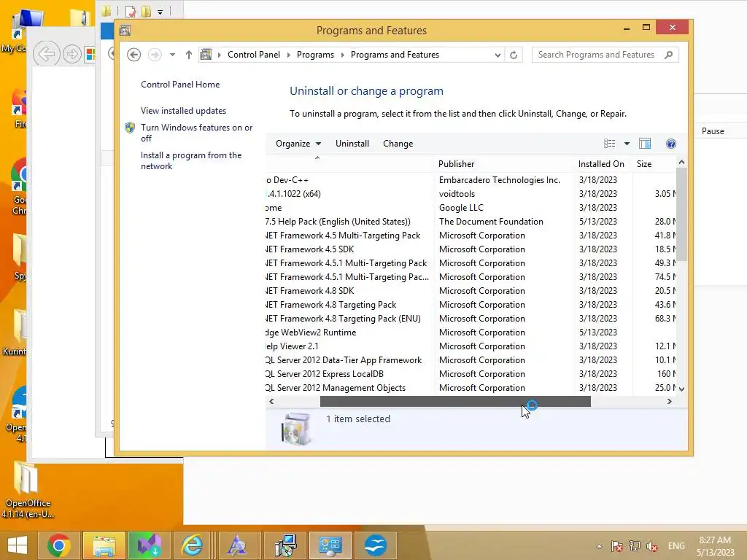Click the vertical scrollbar down arrow

pyautogui.click(x=681, y=389)
